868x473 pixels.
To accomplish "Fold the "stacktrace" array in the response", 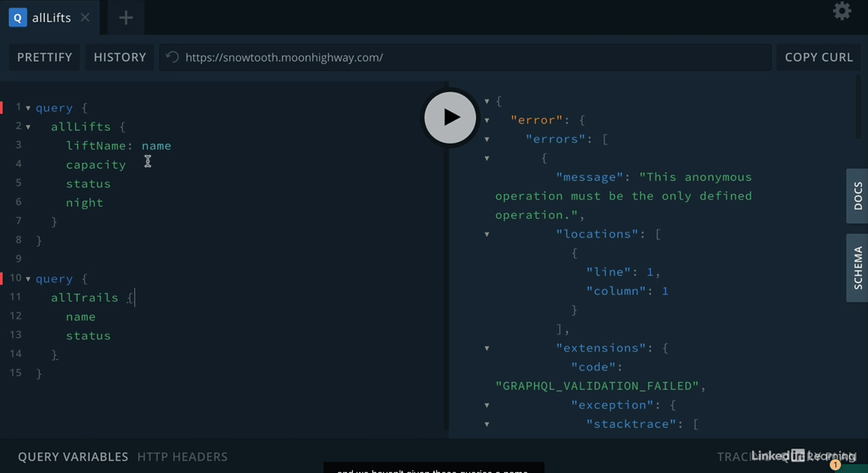I will coord(487,424).
